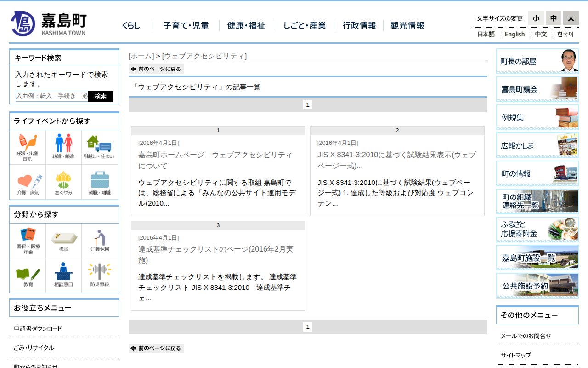The image size is (588, 368).
Task: Open the education category icon
Action: pyautogui.click(x=28, y=276)
